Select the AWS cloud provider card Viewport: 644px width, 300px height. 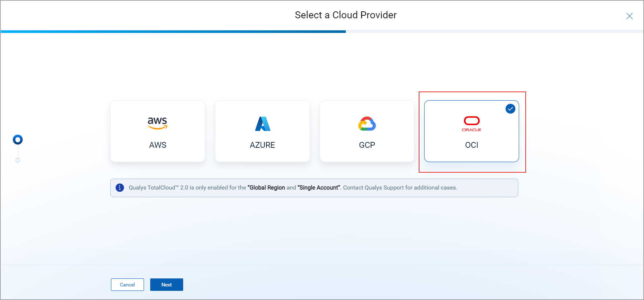coord(158,131)
